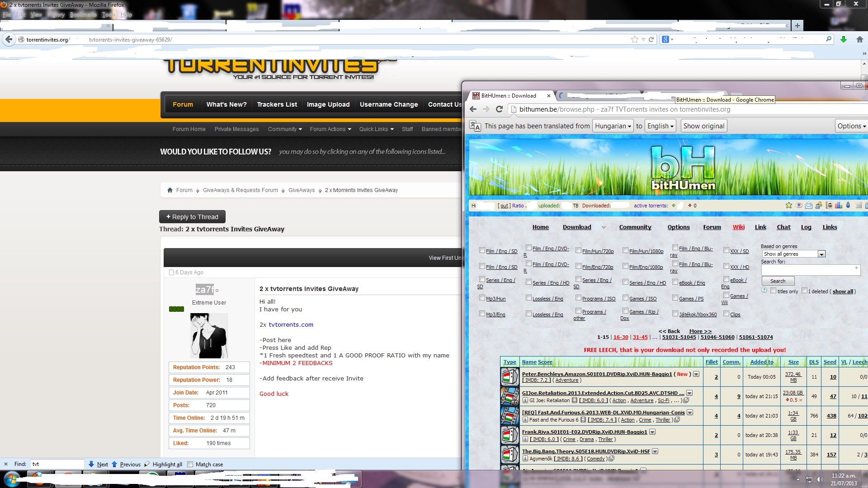Open Forum tab on TorrentInvites navbar
This screenshot has height=488, width=868.
click(x=183, y=104)
